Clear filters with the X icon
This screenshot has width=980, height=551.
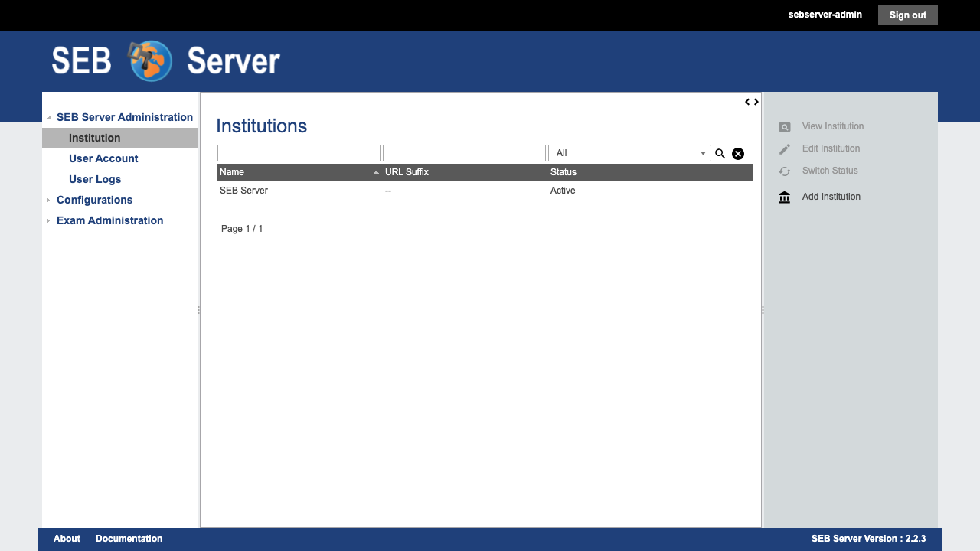(738, 154)
